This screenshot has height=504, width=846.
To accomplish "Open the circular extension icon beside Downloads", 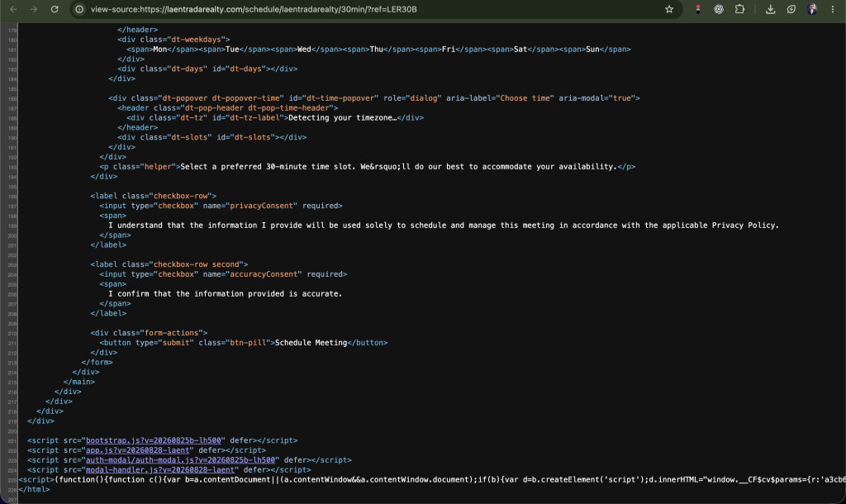I will (x=791, y=9).
